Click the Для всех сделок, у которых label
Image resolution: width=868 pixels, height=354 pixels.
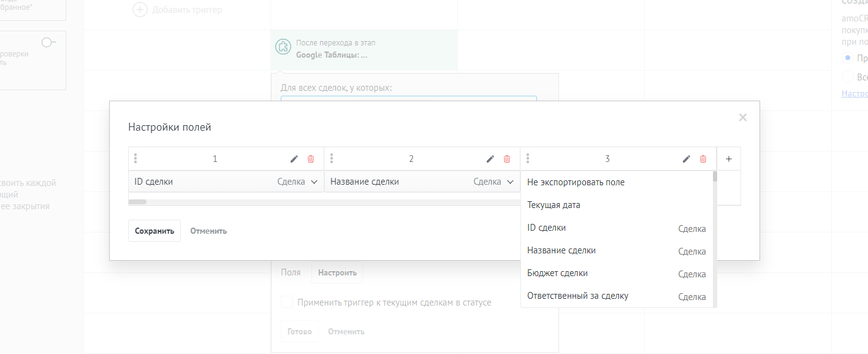(x=336, y=88)
